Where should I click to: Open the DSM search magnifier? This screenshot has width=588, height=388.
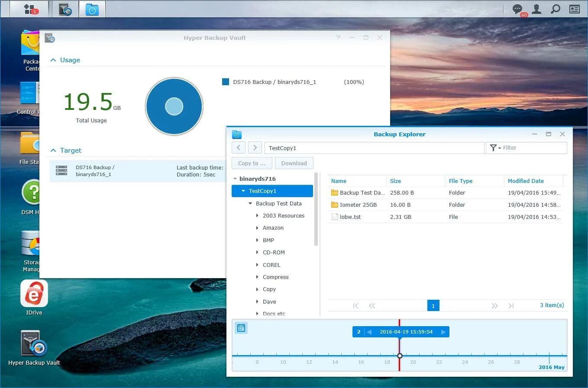(x=556, y=9)
